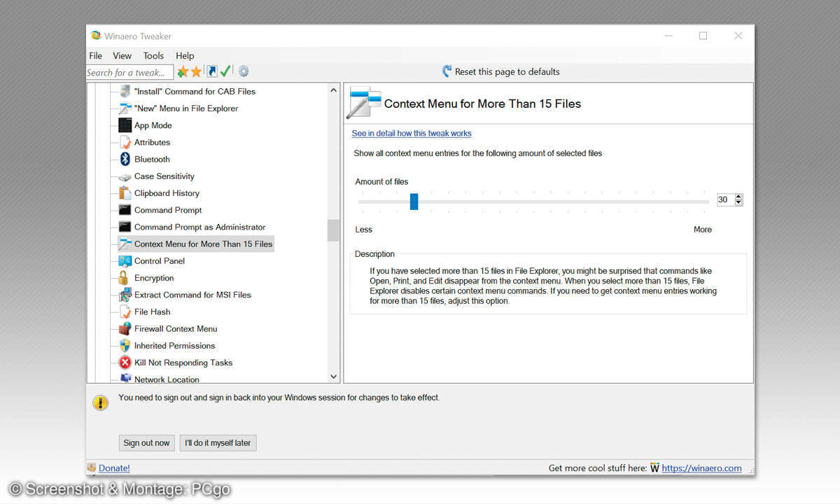Click the App Mode black square icon
This screenshot has height=504, width=840.
[125, 125]
